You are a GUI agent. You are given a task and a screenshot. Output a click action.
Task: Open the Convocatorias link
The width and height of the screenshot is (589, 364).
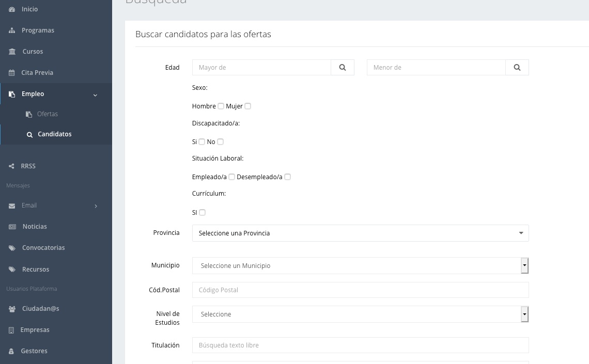tap(43, 248)
